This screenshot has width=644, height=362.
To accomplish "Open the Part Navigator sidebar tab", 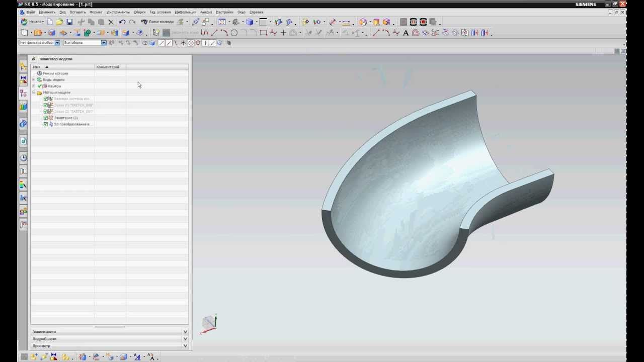I will tap(23, 93).
